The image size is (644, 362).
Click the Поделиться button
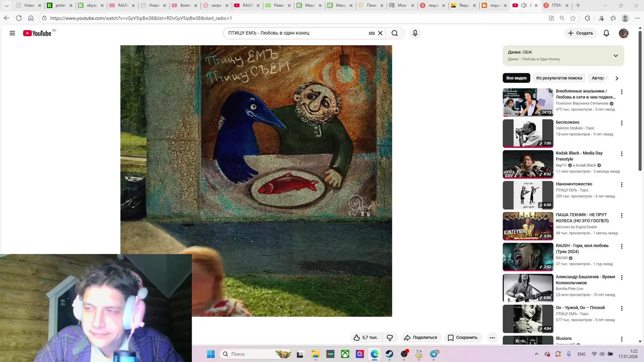coord(421,337)
